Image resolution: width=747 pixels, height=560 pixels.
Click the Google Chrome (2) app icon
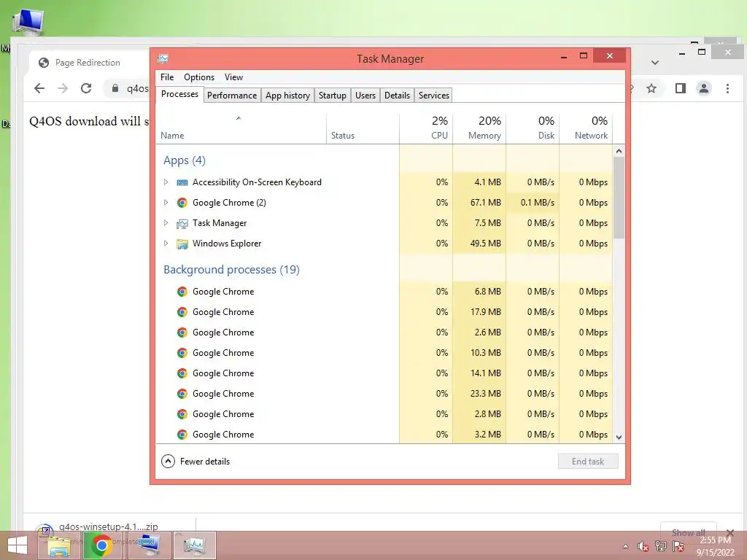coord(182,203)
